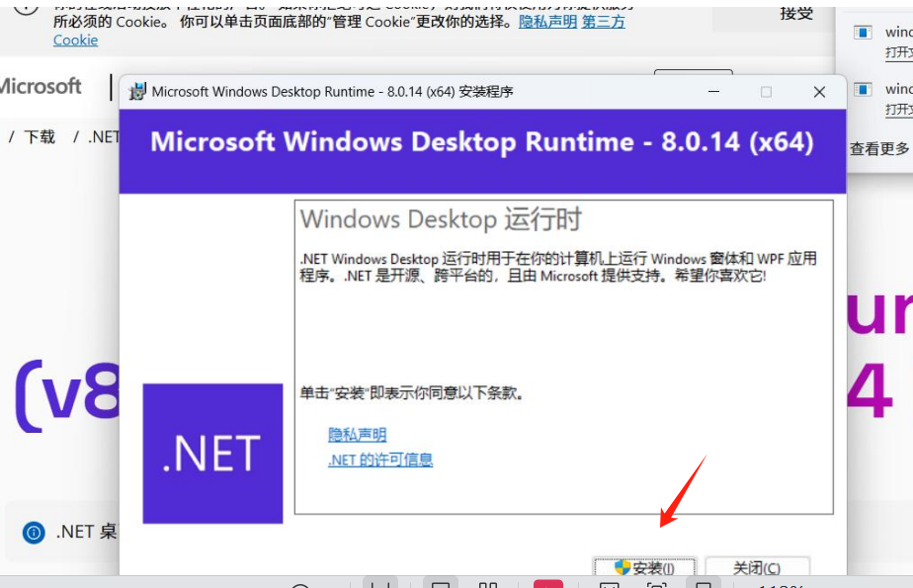Screen dimensions: 913x588
Task: Open the .NET 的许可信息 link
Action: click(380, 460)
